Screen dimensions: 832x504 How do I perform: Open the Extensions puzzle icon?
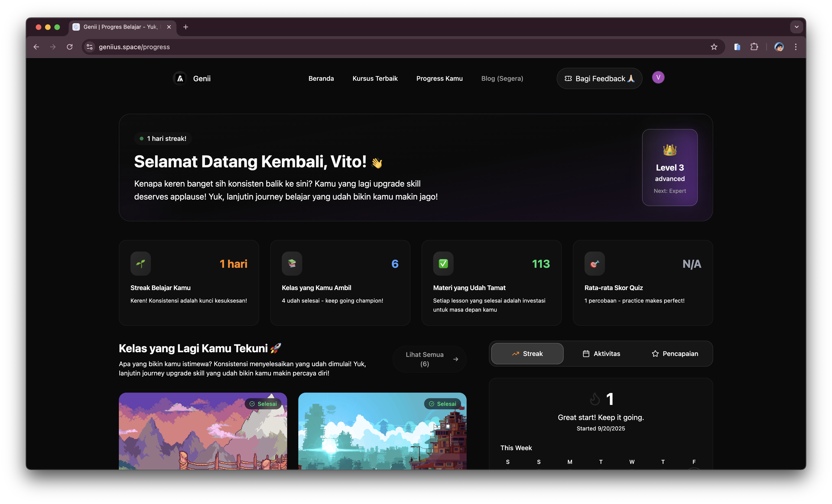(x=754, y=47)
